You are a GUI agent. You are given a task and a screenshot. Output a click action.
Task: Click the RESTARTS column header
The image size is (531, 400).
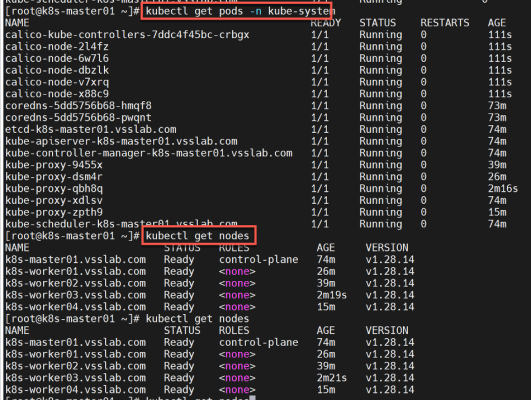point(445,23)
